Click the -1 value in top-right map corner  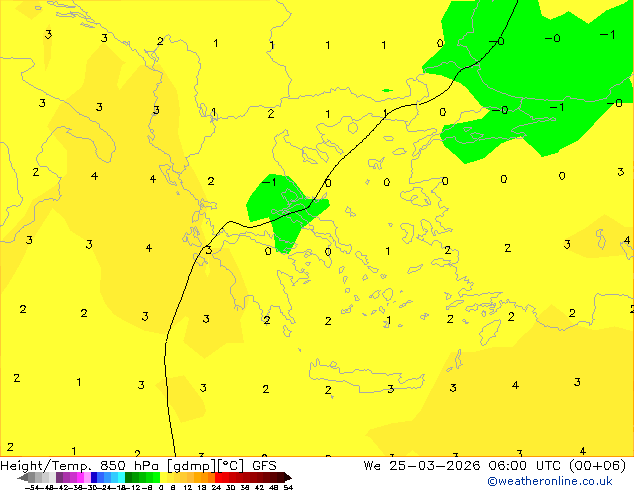pyautogui.click(x=607, y=34)
